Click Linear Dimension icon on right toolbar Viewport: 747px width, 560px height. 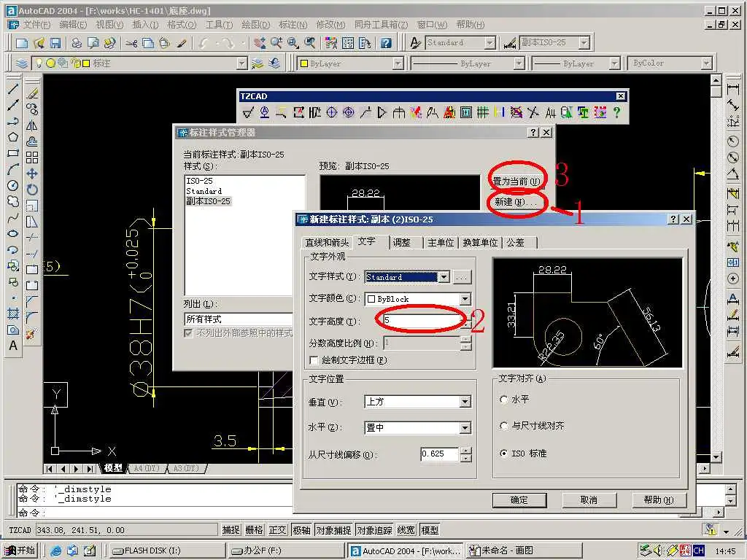pyautogui.click(x=733, y=89)
